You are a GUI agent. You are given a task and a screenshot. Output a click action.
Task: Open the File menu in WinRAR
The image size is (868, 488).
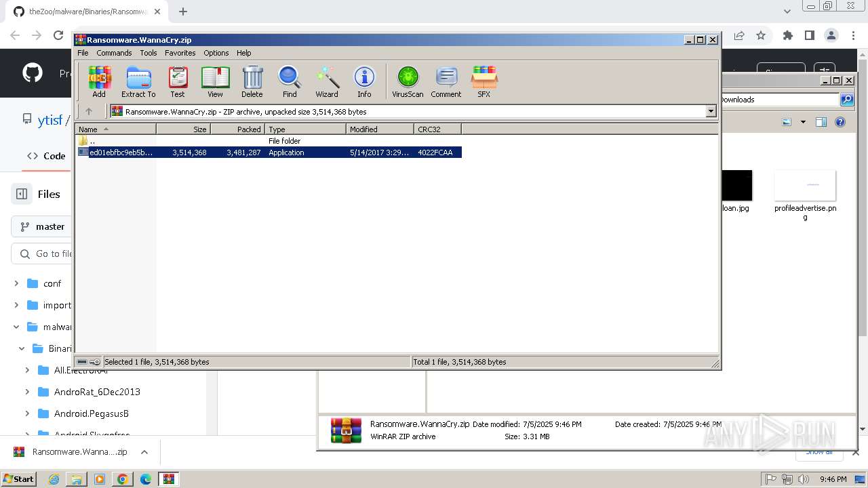pyautogui.click(x=83, y=53)
